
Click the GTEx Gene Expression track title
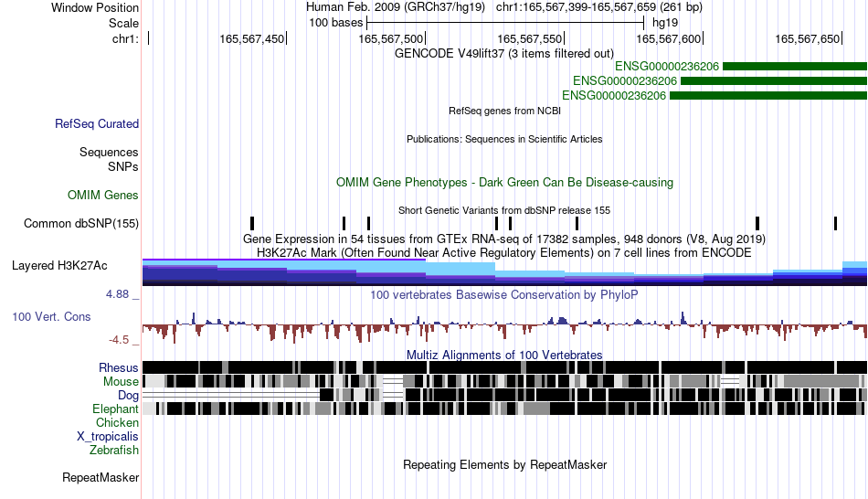pyautogui.click(x=504, y=239)
